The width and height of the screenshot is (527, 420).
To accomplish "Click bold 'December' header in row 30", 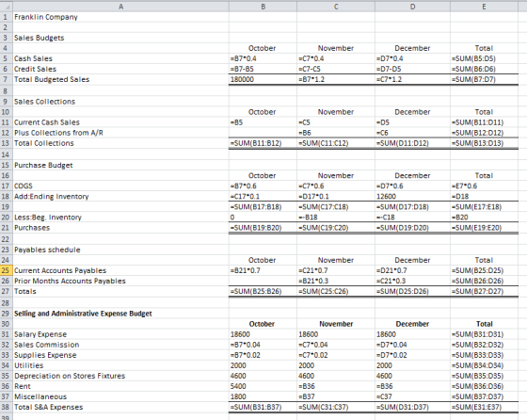I will [412, 324].
